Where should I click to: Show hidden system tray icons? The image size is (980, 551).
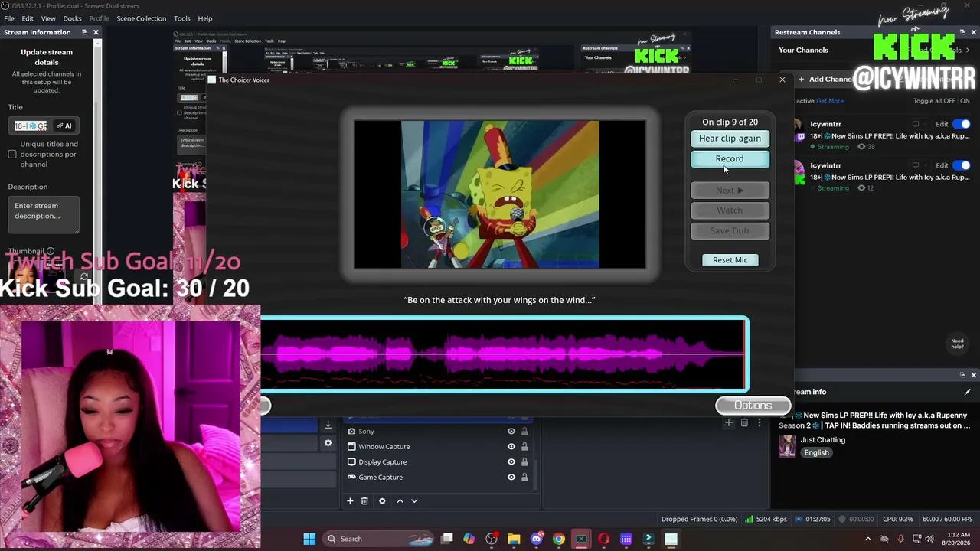tap(868, 539)
